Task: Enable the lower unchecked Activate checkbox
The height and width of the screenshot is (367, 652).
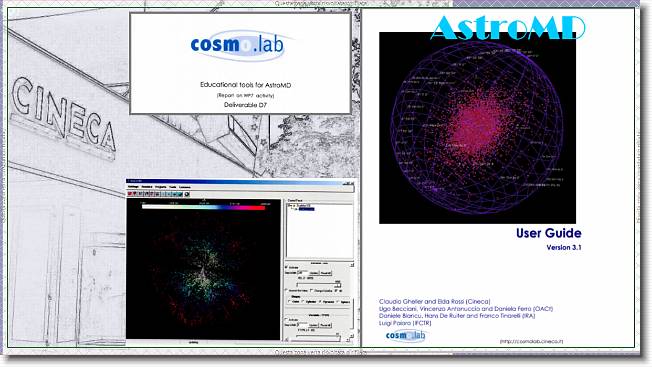Action: click(x=286, y=320)
